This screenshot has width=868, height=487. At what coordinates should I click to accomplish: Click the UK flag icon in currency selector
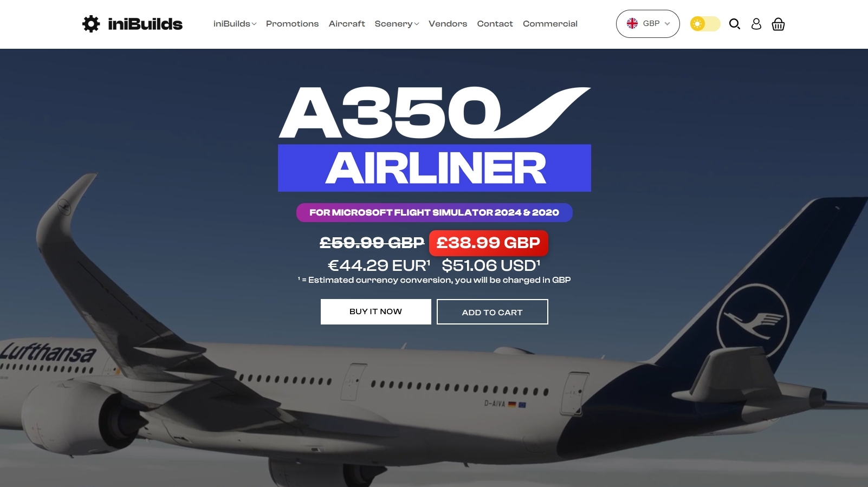pyautogui.click(x=632, y=23)
